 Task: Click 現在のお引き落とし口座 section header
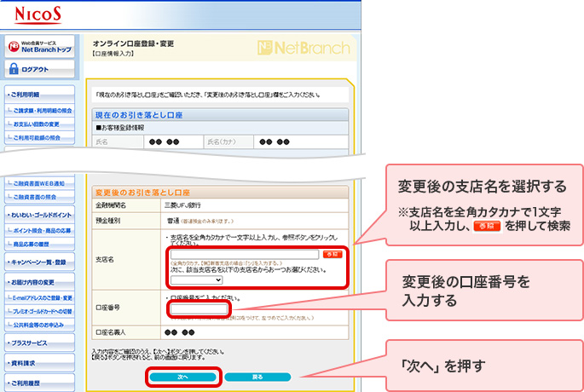point(220,115)
